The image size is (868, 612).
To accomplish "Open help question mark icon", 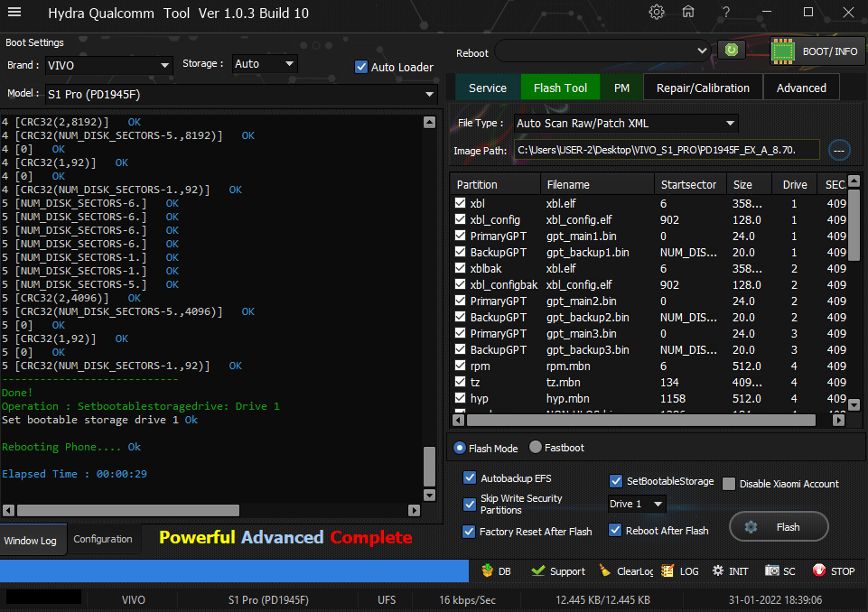I will coord(725,12).
